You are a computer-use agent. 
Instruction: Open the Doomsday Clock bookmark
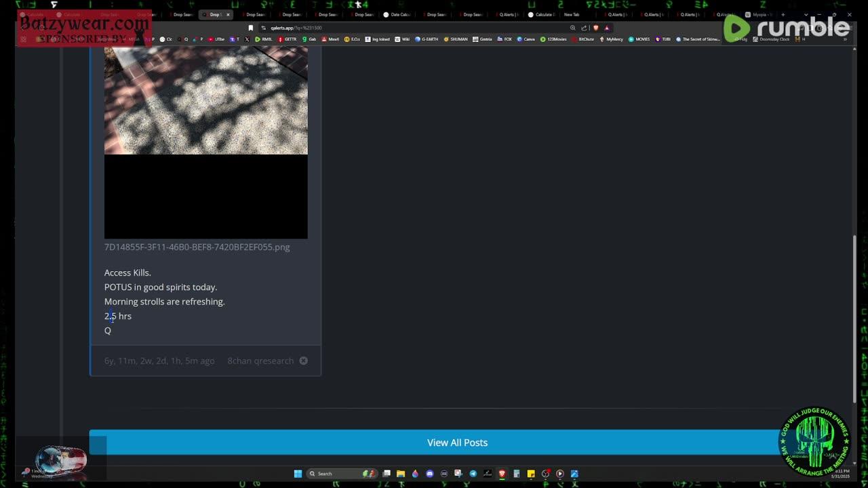pyautogui.click(x=771, y=39)
